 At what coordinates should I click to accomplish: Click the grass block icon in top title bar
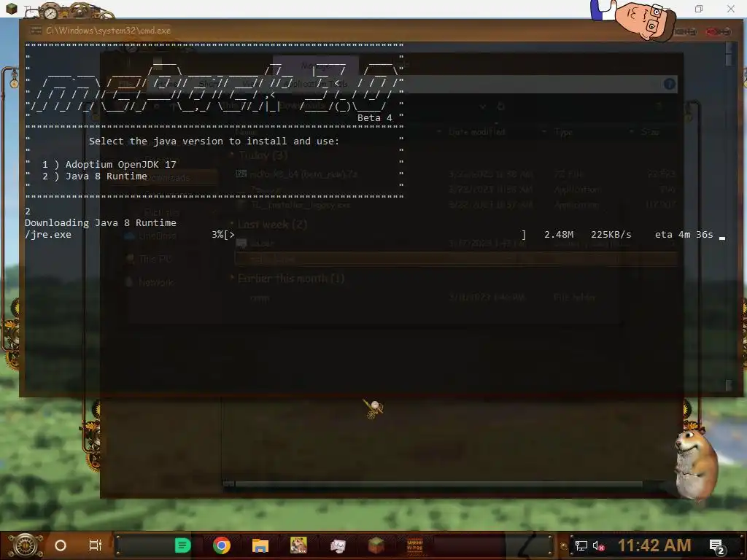click(12, 8)
